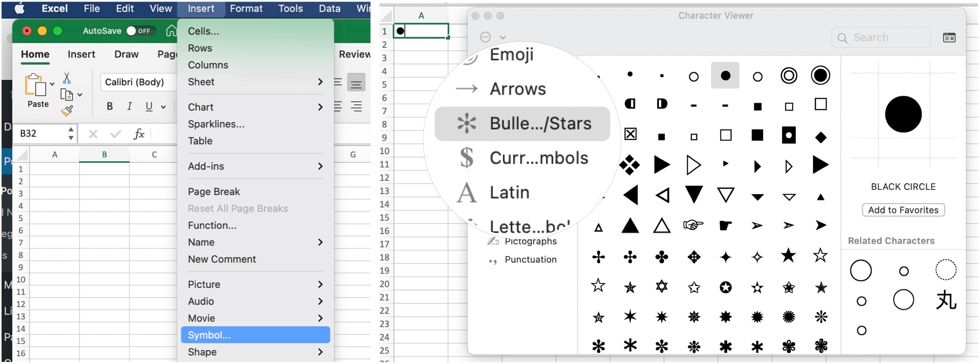Click the Cut scissors icon
This screenshot has height=364, width=980.
67,78
